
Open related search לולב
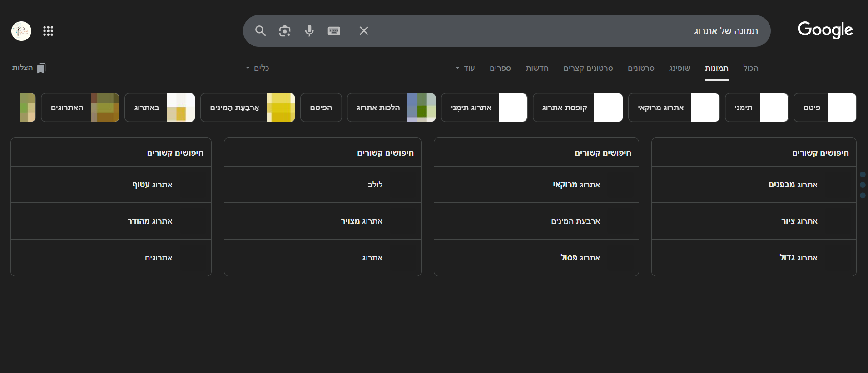click(x=375, y=185)
